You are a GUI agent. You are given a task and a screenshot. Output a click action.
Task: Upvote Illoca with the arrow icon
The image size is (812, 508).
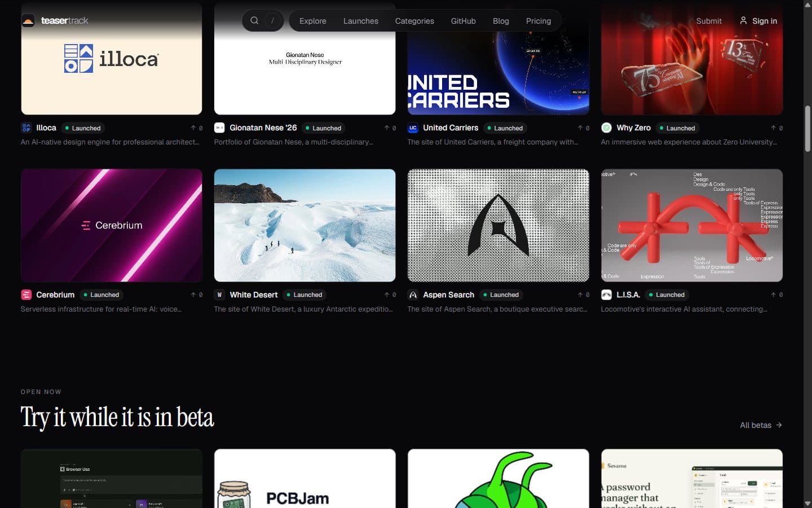pyautogui.click(x=193, y=128)
